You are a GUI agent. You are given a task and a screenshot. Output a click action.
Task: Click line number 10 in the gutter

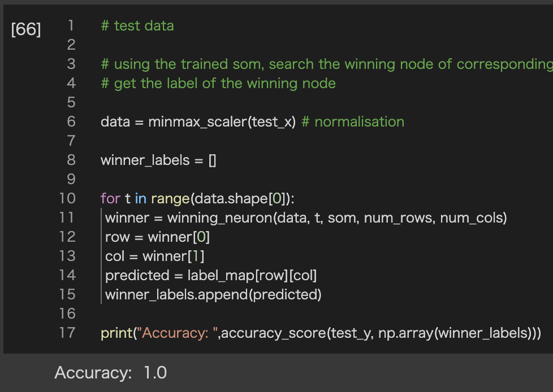pos(67,199)
